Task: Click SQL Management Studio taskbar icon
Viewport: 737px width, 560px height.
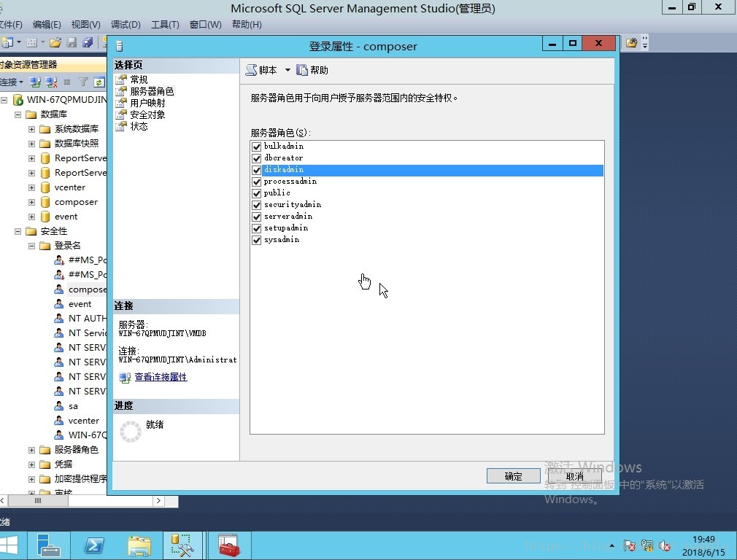Action: [183, 546]
